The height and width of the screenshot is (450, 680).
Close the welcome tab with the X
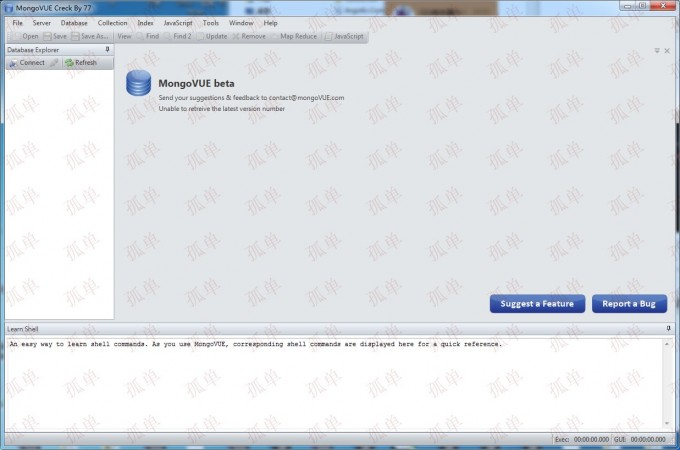tap(667, 51)
